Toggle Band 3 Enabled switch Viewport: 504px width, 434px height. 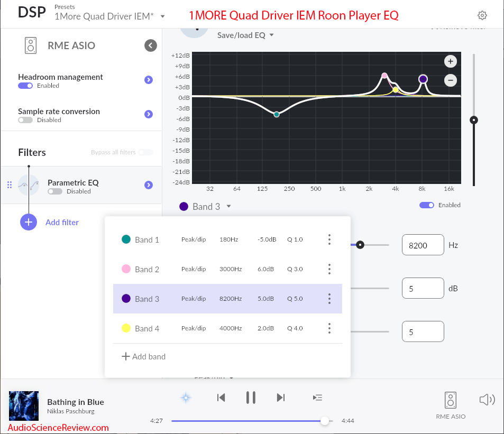[x=427, y=205]
